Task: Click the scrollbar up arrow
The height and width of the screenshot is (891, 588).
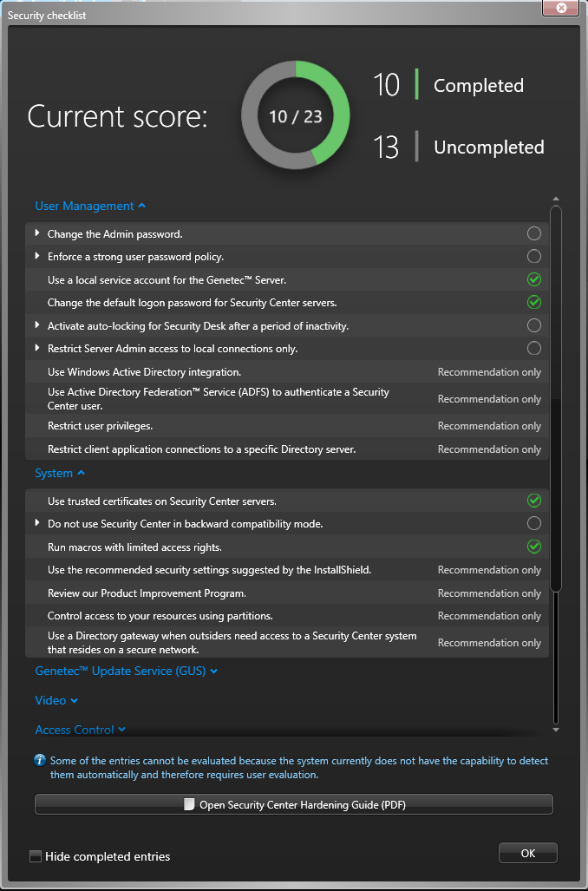Action: pyautogui.click(x=556, y=199)
